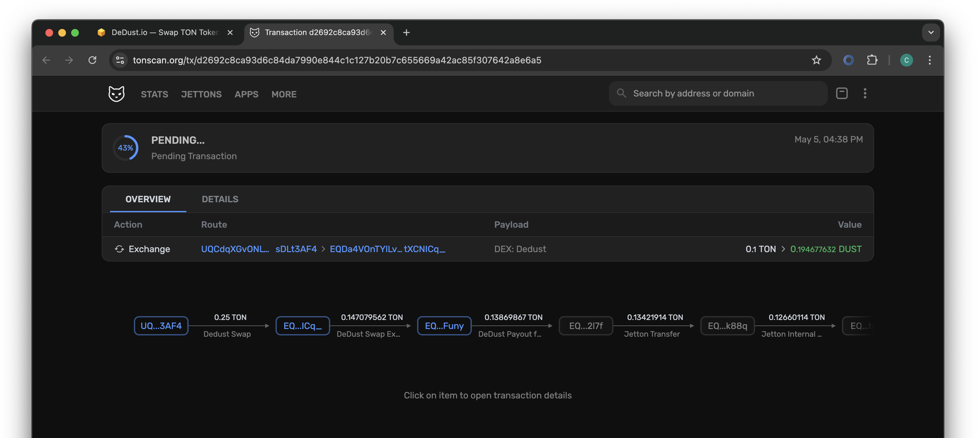Click the 43% pending progress circle
Image resolution: width=980 pixels, height=438 pixels.
point(126,148)
